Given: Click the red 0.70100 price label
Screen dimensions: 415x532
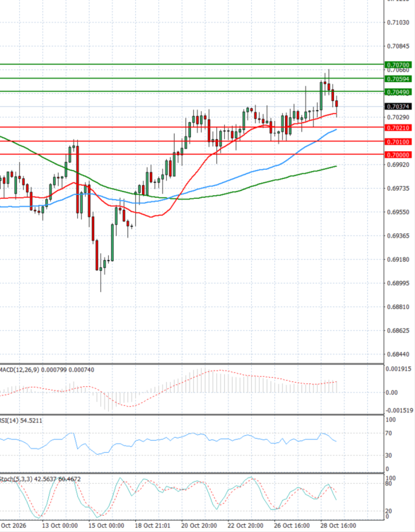Looking at the screenshot, I should point(398,142).
